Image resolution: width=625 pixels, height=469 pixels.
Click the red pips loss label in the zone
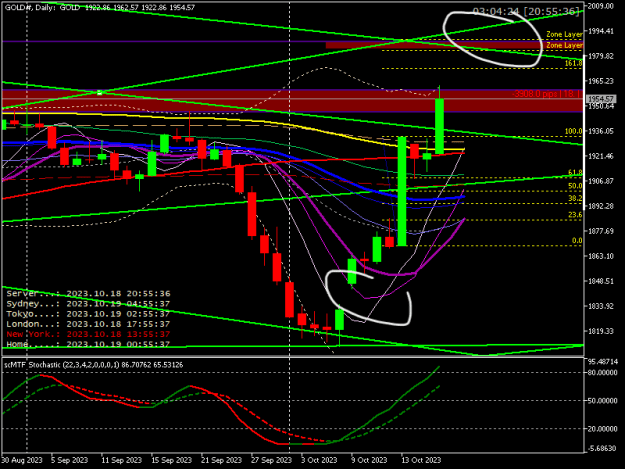click(547, 94)
